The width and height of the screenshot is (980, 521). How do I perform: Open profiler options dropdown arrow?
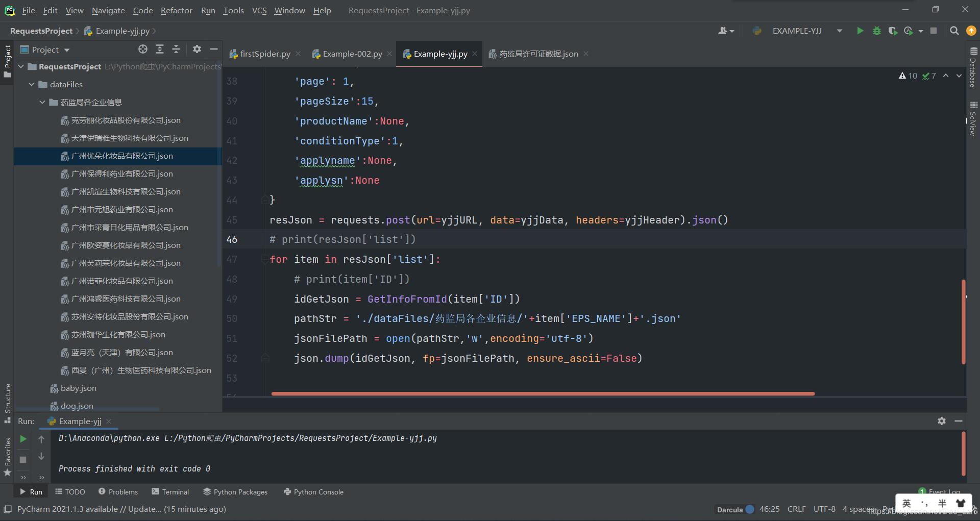pyautogui.click(x=920, y=31)
